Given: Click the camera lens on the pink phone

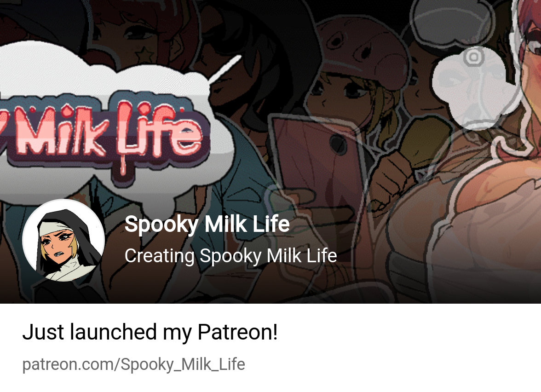Looking at the screenshot, I should (338, 144).
